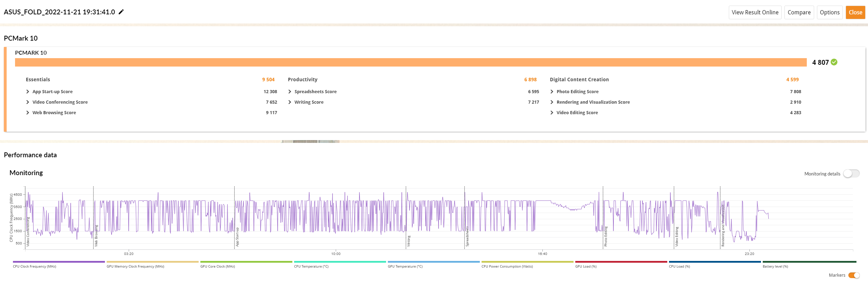Click the Productivity heading
The width and height of the screenshot is (868, 283).
(303, 80)
